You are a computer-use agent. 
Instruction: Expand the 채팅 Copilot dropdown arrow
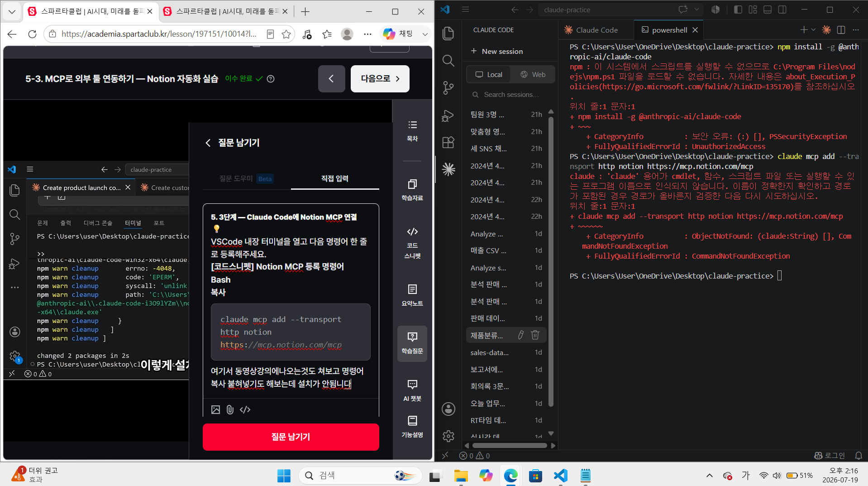coord(425,34)
